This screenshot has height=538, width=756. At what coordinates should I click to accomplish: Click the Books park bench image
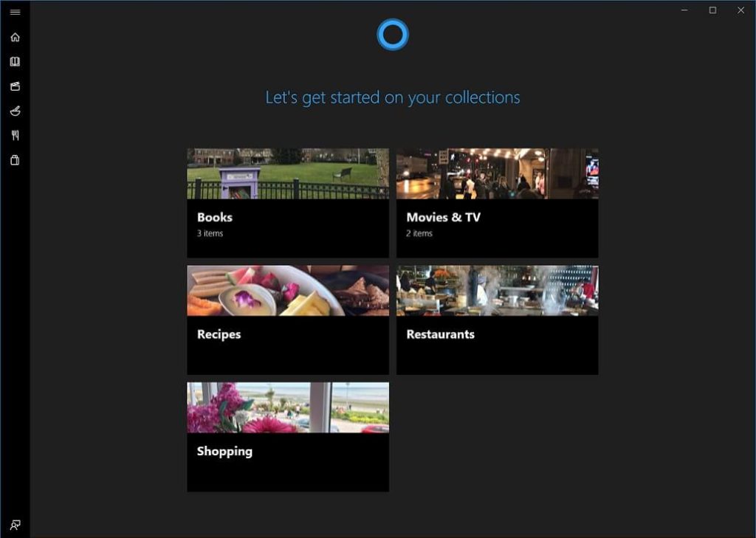287,173
